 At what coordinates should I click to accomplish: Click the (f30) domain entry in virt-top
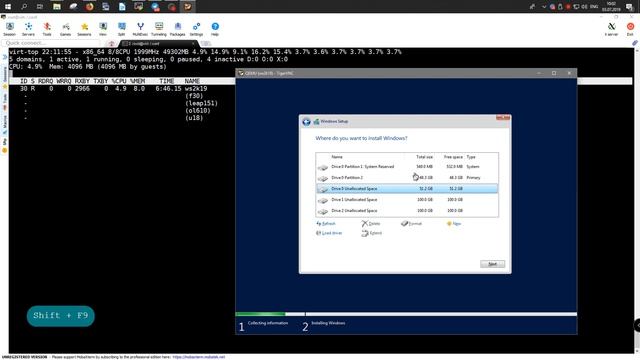pyautogui.click(x=194, y=96)
